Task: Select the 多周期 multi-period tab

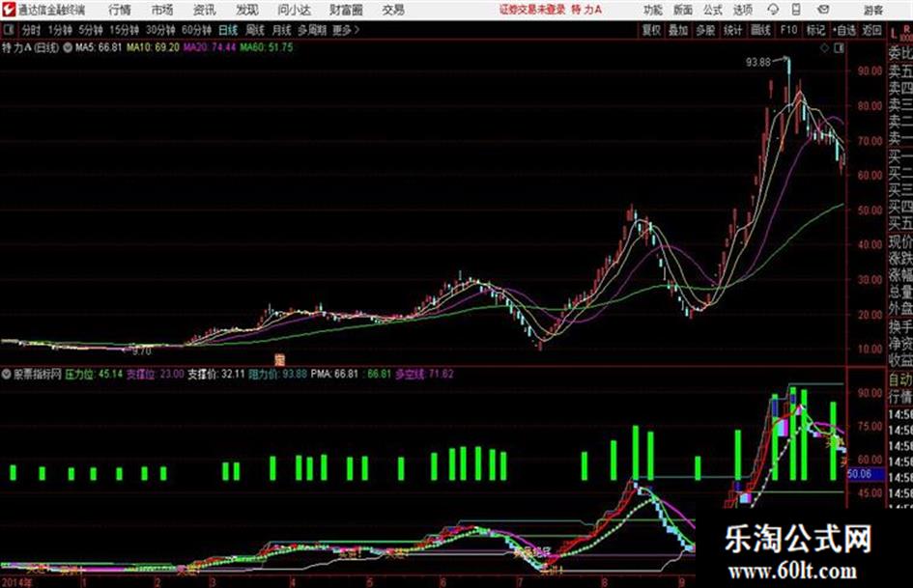Action: [312, 30]
